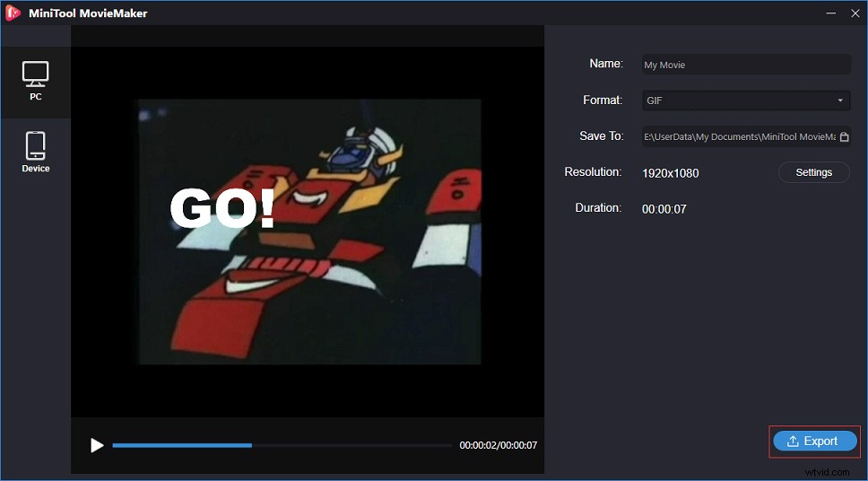Click the MiniTool MovieMaker logo icon

[13, 13]
